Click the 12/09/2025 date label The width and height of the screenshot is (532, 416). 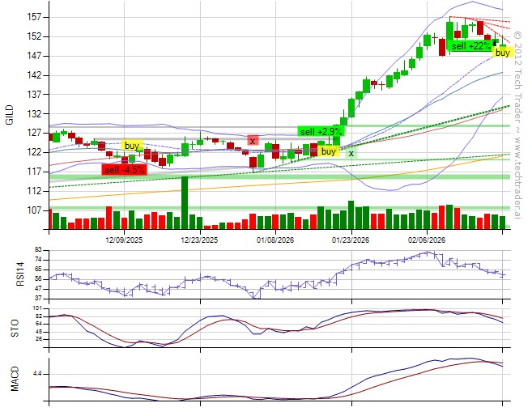coord(126,240)
